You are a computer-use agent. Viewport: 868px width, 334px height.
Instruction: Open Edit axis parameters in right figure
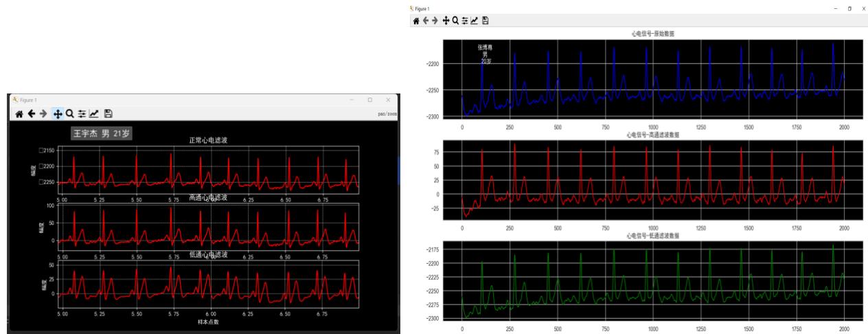point(475,21)
